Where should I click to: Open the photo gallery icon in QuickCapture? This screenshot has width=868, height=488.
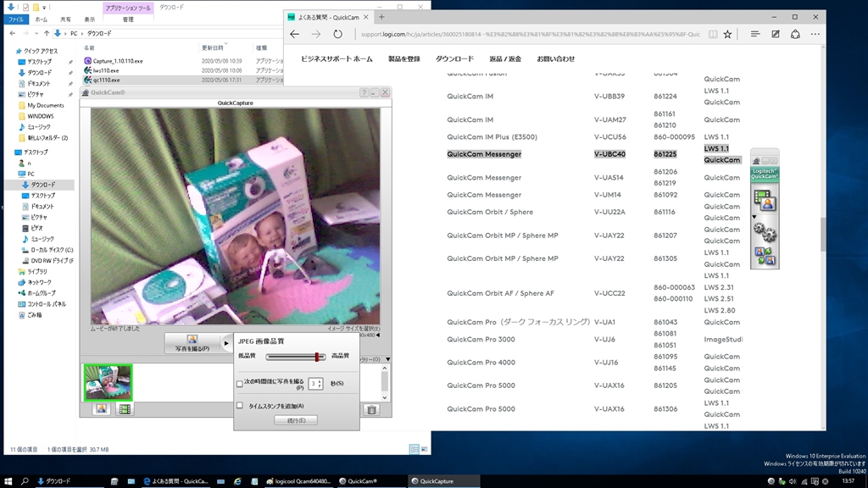pos(100,408)
